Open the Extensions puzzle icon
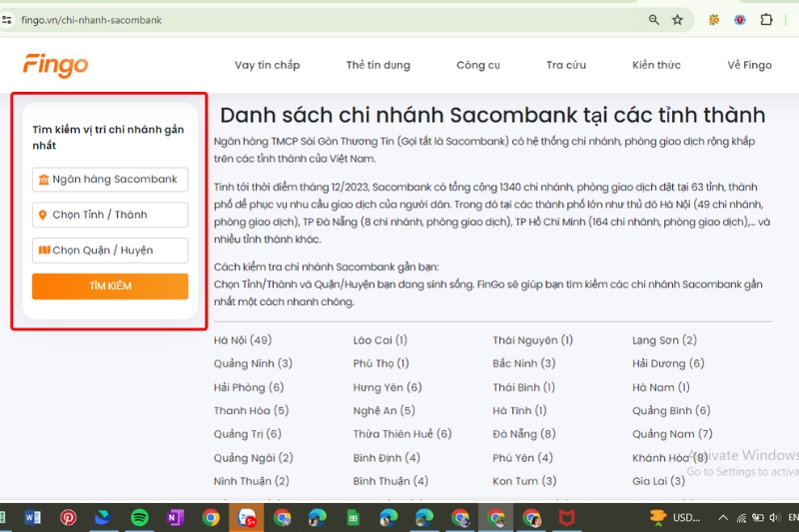799x532 pixels. pos(766,20)
